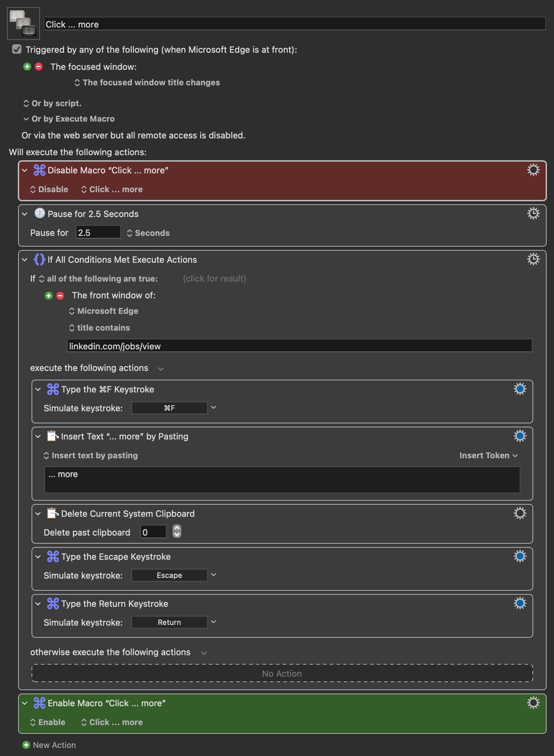The width and height of the screenshot is (554, 756).
Task: Remove the focused window trigger with red minus
Action: point(39,67)
